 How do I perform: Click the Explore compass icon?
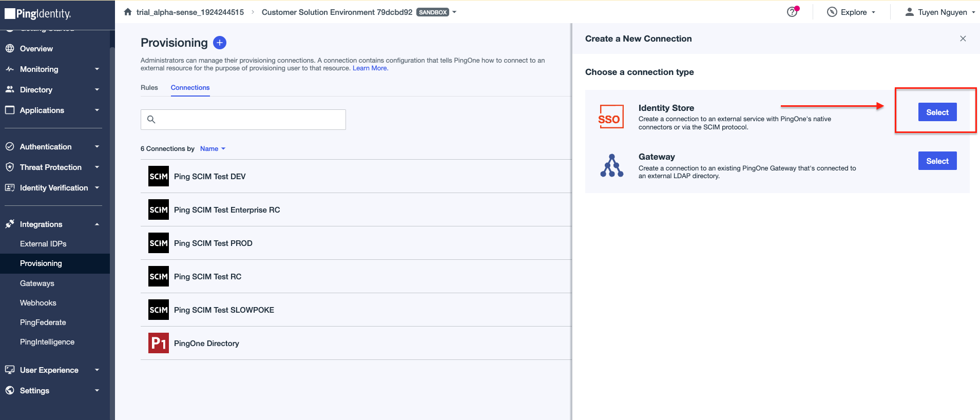pyautogui.click(x=832, y=12)
